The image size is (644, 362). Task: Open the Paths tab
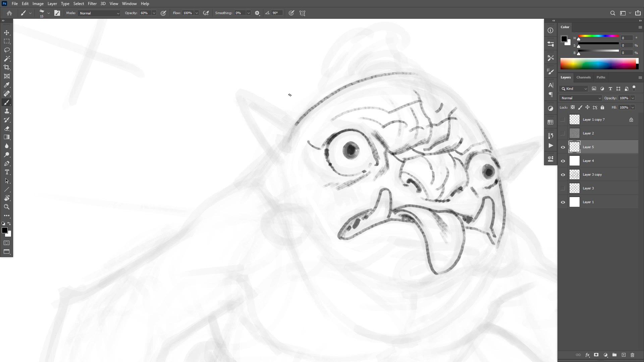click(x=601, y=77)
